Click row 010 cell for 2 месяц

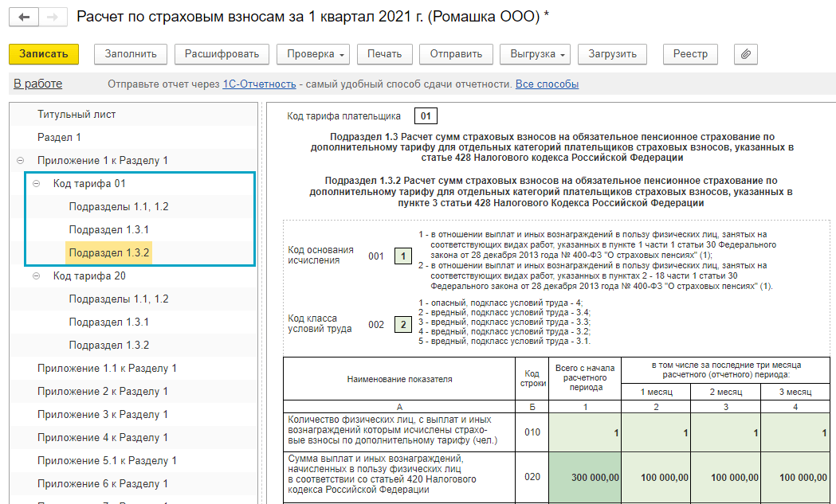[x=726, y=432]
